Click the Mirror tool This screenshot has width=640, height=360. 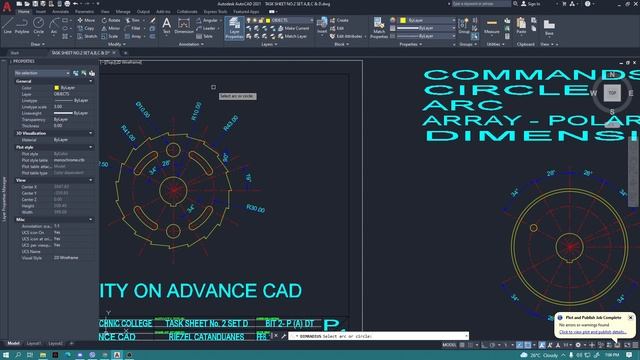coord(111,28)
